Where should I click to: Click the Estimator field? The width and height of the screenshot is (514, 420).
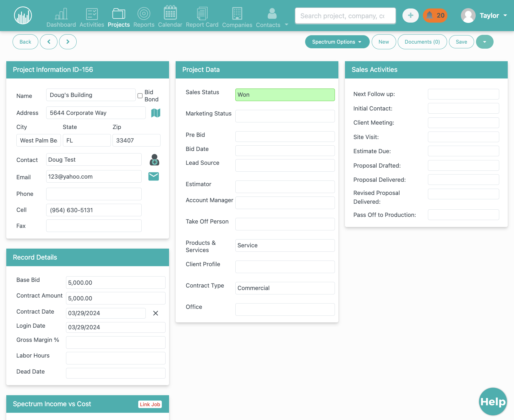coord(285,187)
